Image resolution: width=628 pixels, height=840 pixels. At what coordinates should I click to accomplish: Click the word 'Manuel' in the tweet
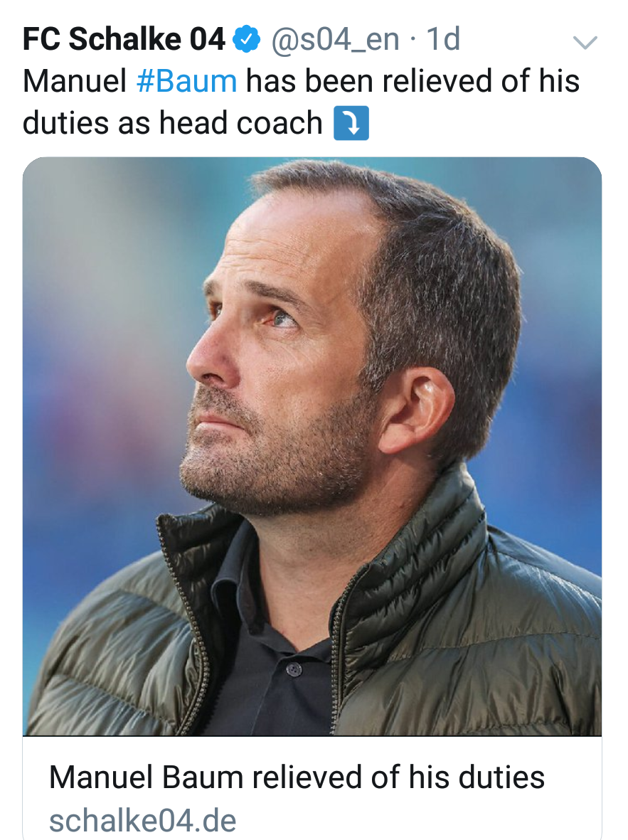[x=75, y=81]
